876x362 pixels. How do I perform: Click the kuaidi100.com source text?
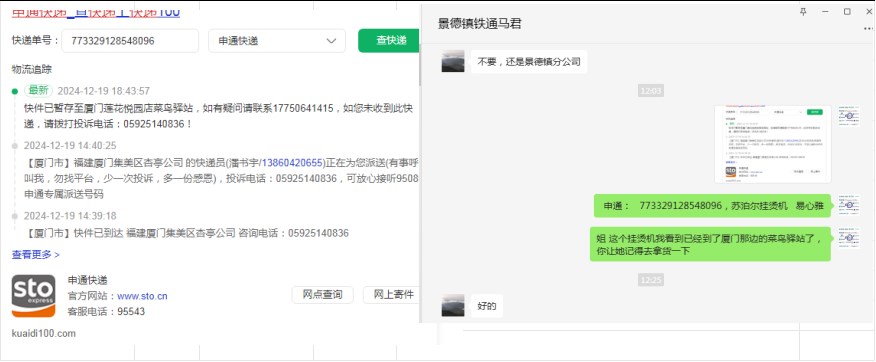coord(44,334)
